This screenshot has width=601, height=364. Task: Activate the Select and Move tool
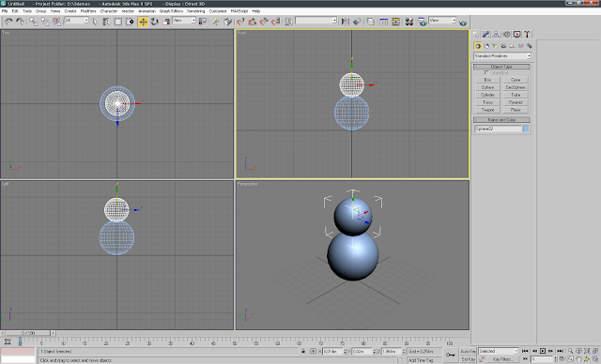[x=143, y=22]
